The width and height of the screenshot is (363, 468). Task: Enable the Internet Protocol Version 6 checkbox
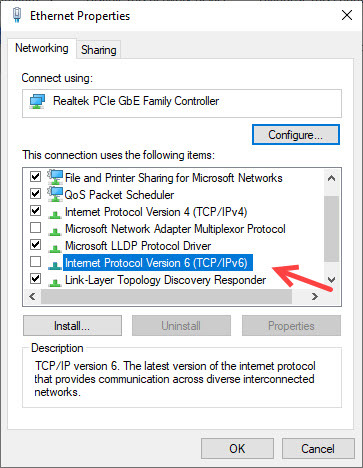[35, 262]
